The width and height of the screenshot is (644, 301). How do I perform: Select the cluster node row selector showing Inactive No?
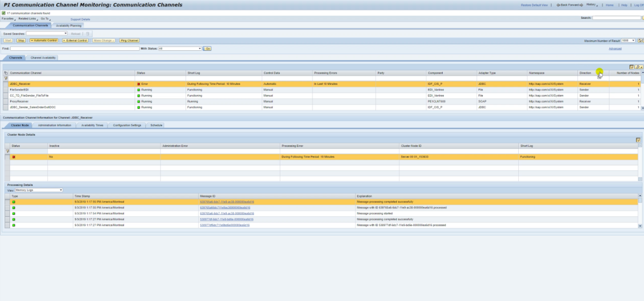[x=7, y=157]
